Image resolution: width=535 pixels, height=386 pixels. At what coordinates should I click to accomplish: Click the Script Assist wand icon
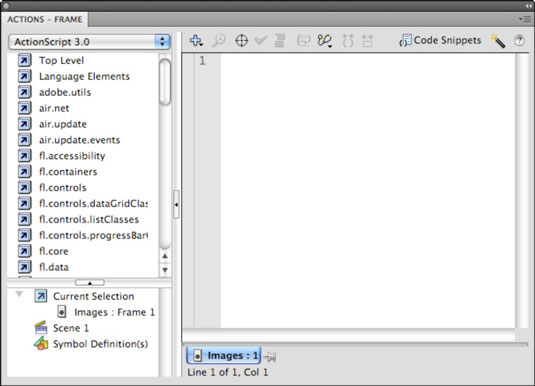coord(498,41)
